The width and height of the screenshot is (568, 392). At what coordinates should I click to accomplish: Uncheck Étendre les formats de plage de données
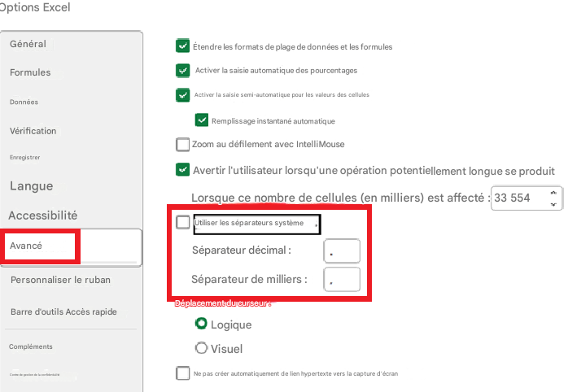pyautogui.click(x=182, y=46)
